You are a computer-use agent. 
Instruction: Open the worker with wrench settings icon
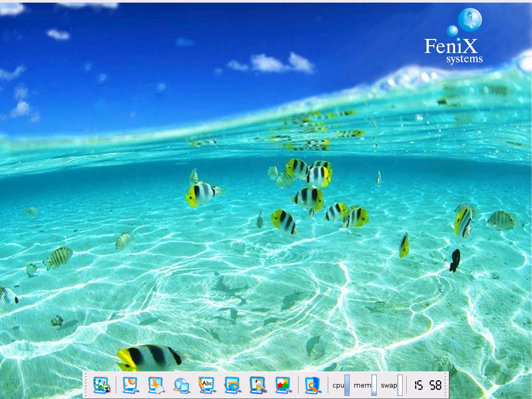258,385
